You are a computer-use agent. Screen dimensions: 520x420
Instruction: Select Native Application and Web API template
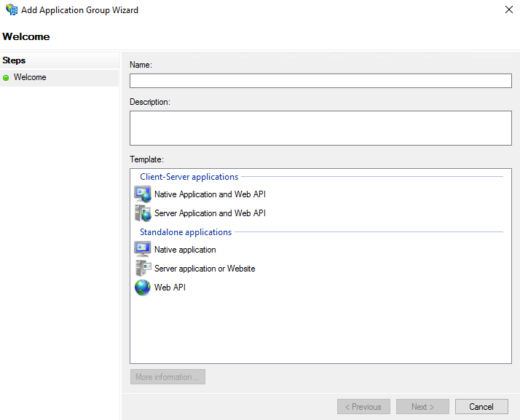pyautogui.click(x=210, y=194)
